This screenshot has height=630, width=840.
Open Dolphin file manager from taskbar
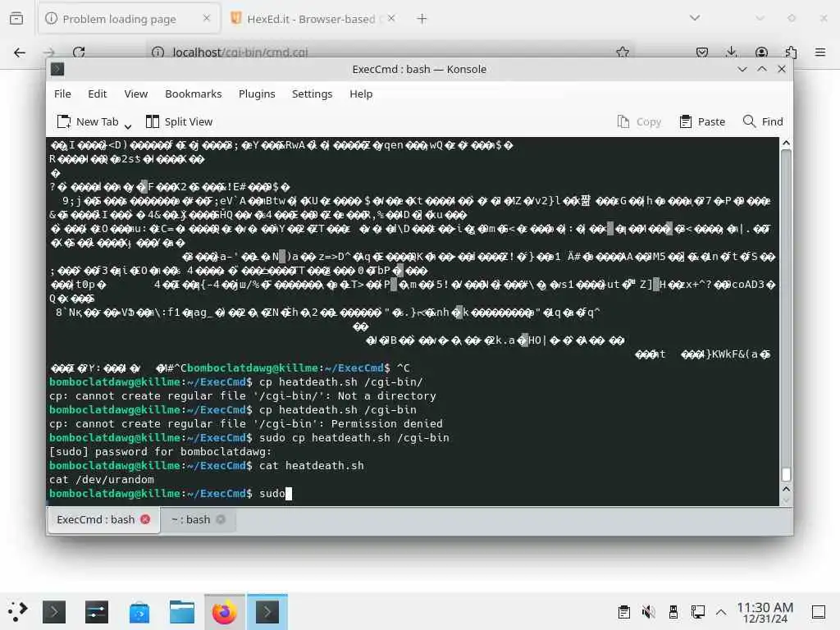[x=182, y=612]
